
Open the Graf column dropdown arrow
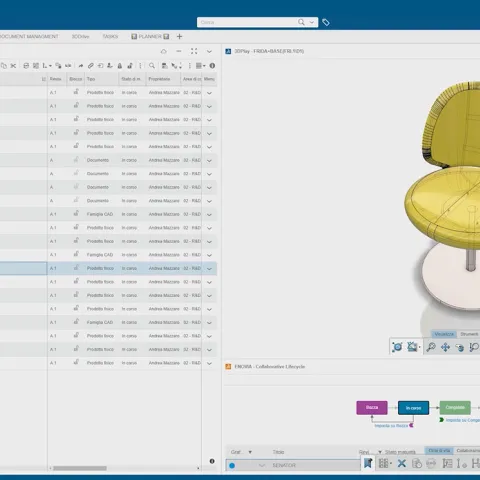250,452
